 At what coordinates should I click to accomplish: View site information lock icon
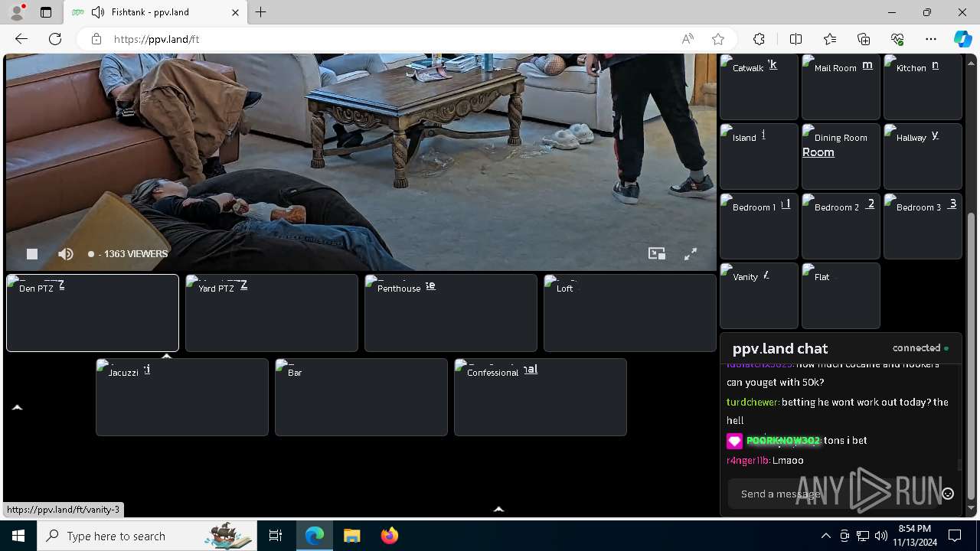[x=96, y=39]
